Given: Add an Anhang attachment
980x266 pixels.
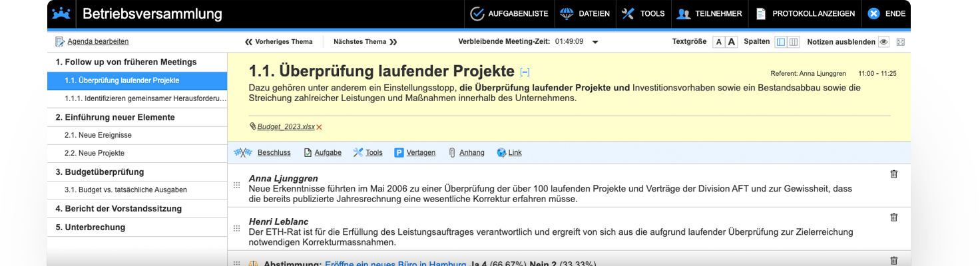Looking at the screenshot, I should coord(472,152).
